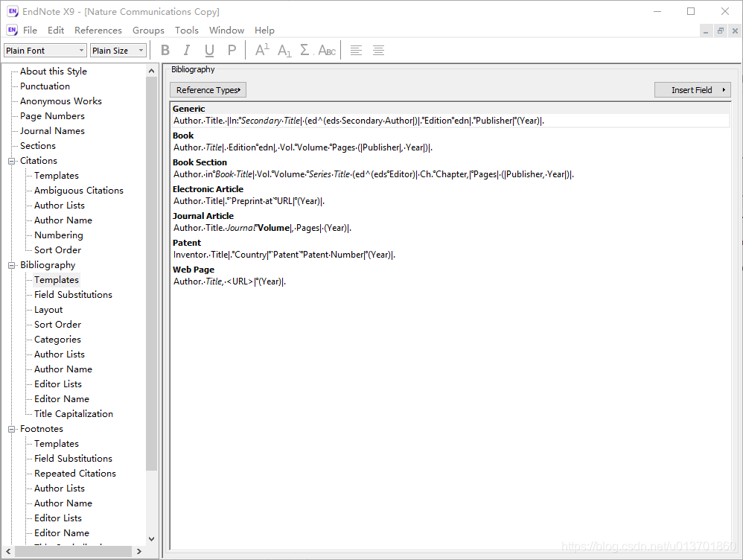
Task: Collapse the Bibliography tree node
Action: coord(11,265)
